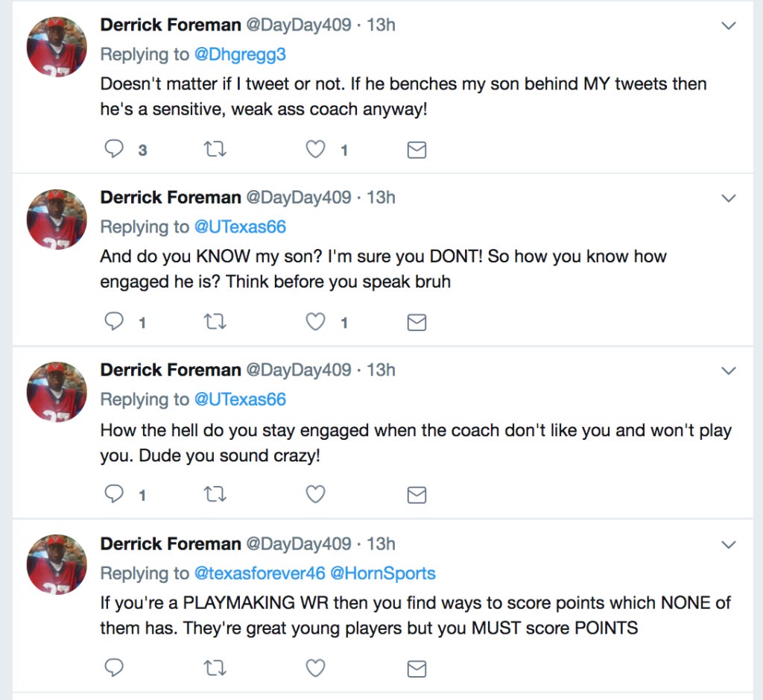This screenshot has height=700, width=763.
Task: Open the dropdown chevron on the last tweet
Action: 729,544
